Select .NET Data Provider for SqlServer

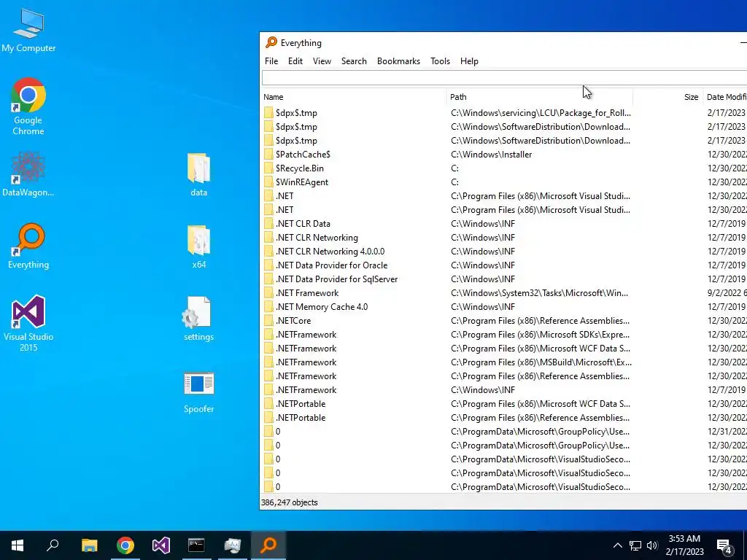504,279
